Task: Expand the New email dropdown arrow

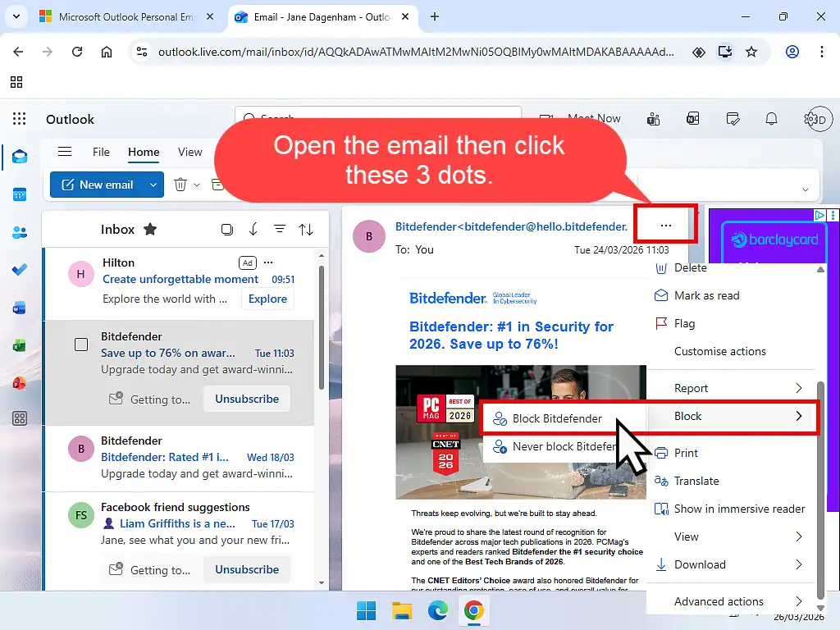Action: (153, 185)
